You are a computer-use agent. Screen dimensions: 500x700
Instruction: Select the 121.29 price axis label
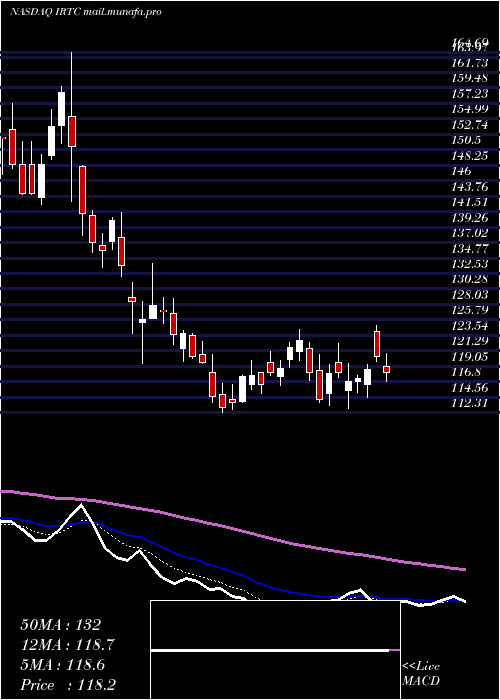click(x=470, y=341)
